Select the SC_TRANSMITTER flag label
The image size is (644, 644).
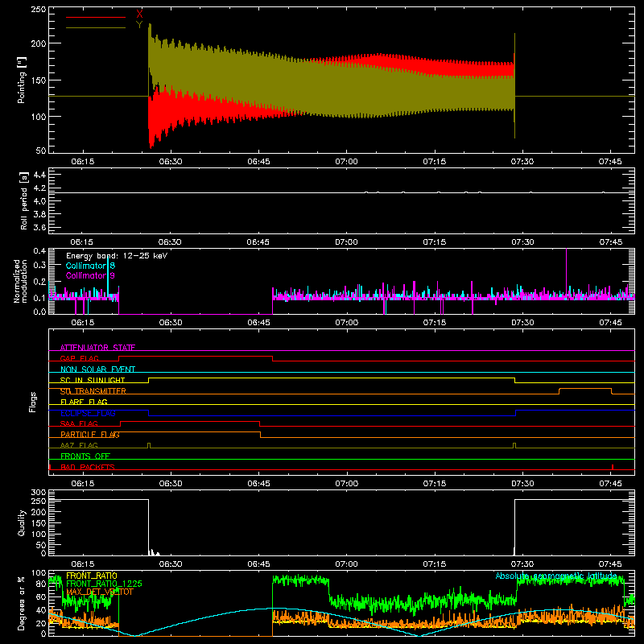93,391
